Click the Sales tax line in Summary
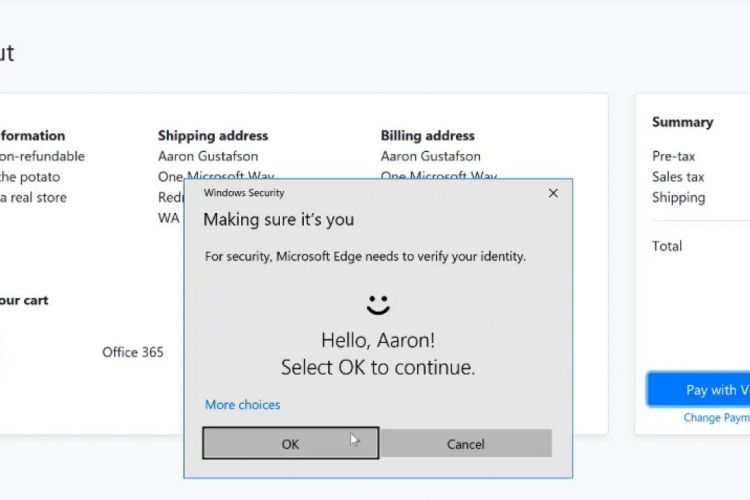 [x=678, y=177]
